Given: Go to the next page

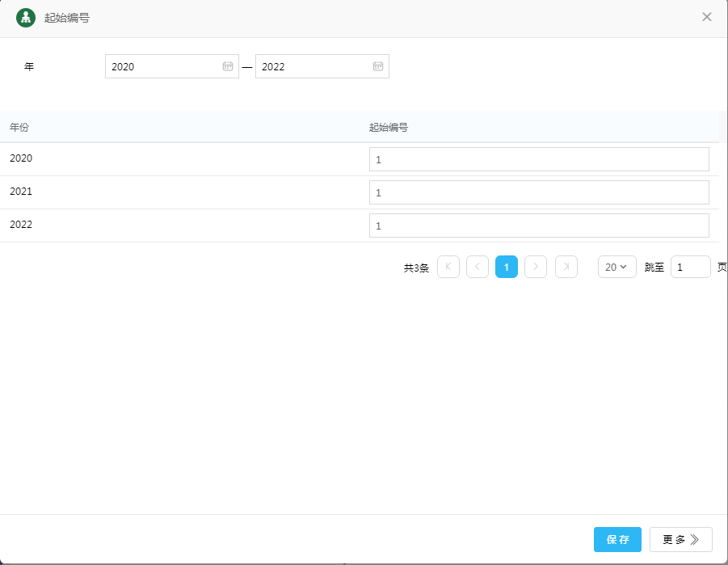Looking at the screenshot, I should [536, 267].
